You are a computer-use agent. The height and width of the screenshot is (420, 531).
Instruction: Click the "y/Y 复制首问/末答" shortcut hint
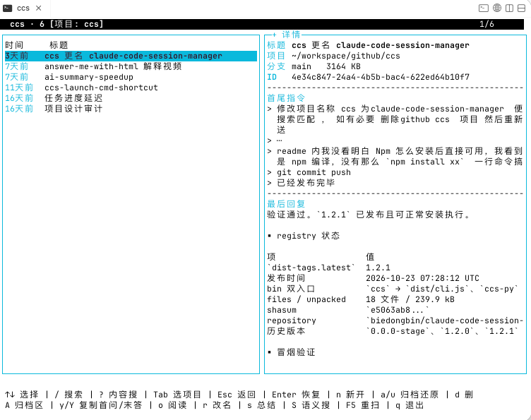[x=100, y=405]
